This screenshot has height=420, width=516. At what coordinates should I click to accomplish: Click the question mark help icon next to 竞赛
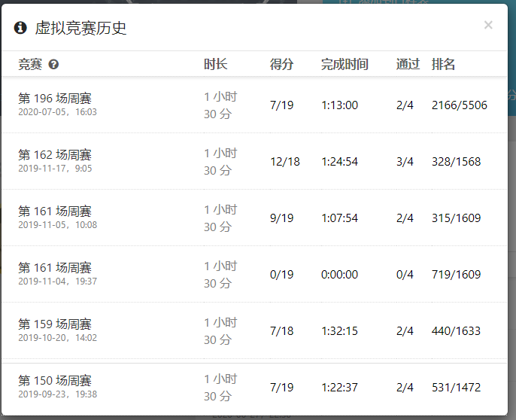(x=53, y=65)
